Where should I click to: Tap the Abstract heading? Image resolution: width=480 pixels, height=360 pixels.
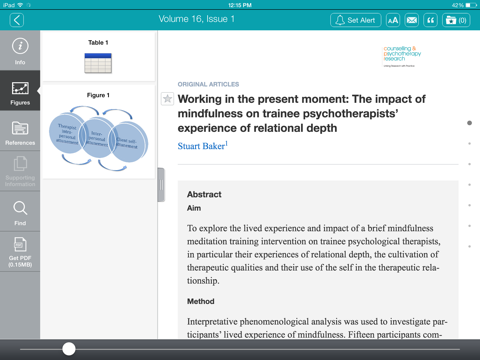pyautogui.click(x=204, y=194)
